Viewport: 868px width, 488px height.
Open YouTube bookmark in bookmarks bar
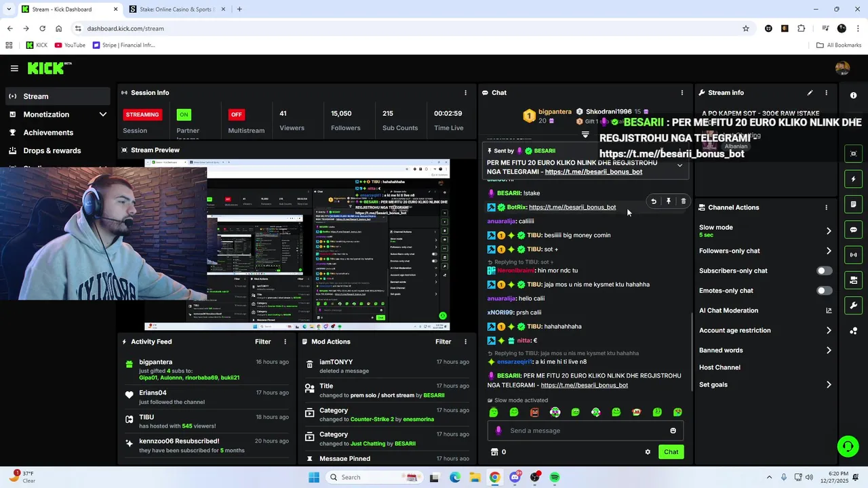pos(70,45)
